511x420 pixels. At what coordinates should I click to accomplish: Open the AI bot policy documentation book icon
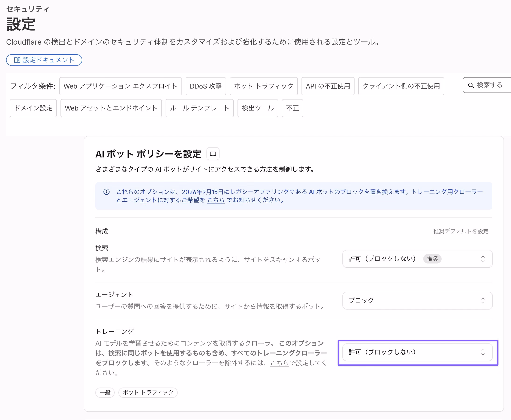tap(213, 154)
